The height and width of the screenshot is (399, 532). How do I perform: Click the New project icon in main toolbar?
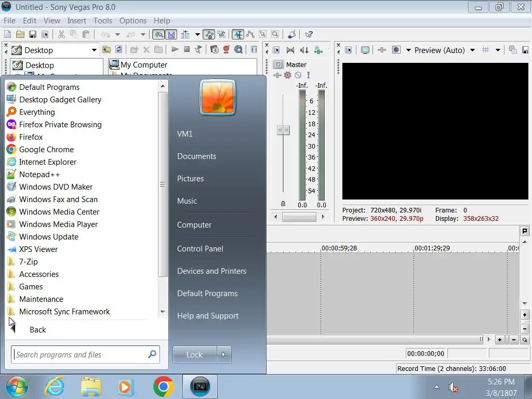pos(7,34)
